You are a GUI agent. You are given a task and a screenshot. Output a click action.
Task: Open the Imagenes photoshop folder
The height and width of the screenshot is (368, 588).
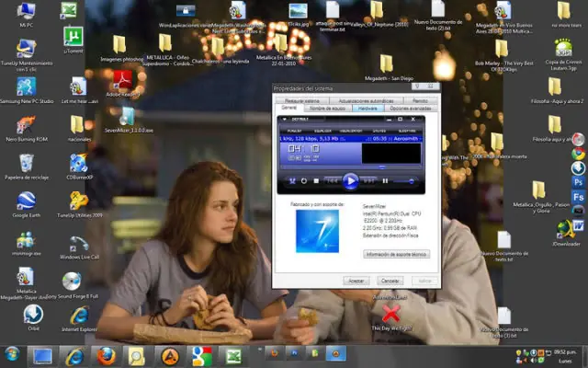pos(119,45)
